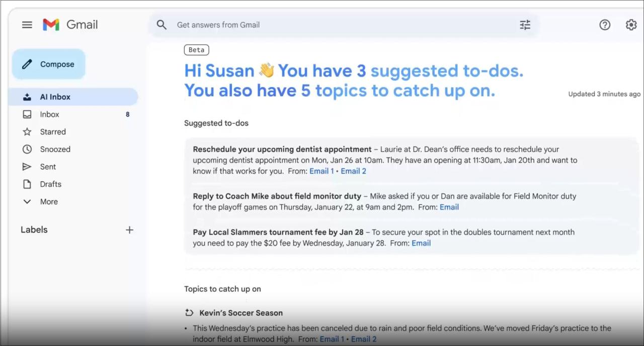
Task: Open the Help menu icon
Action: tap(605, 25)
